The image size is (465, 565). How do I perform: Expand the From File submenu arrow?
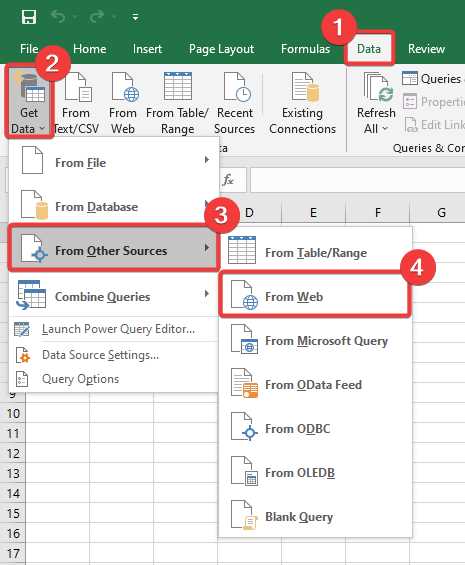pyautogui.click(x=207, y=160)
